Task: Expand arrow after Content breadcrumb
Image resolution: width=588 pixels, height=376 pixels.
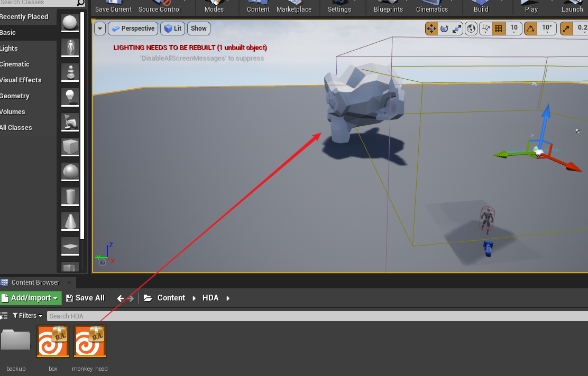Action: (x=194, y=298)
